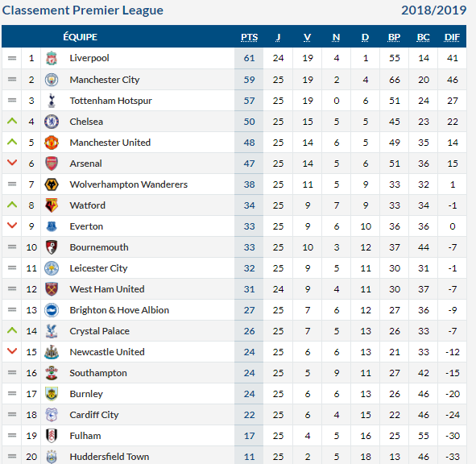Click the Wolverhampton Wanderers wolf logo
This screenshot has height=464, width=476.
[52, 184]
